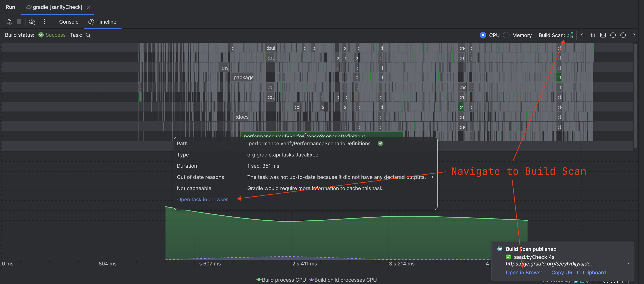The image size is (644, 284).
Task: Reset timeline zoom with 1:1 icon
Action: tap(593, 35)
